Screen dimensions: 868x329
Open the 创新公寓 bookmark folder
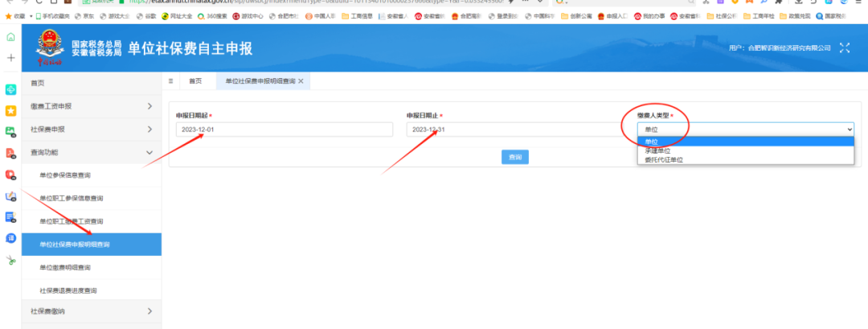575,16
